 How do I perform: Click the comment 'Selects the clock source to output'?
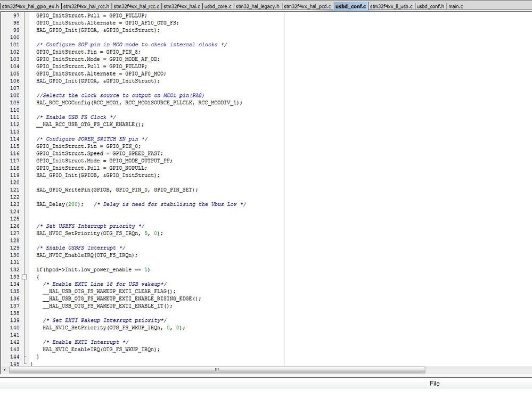(x=120, y=96)
